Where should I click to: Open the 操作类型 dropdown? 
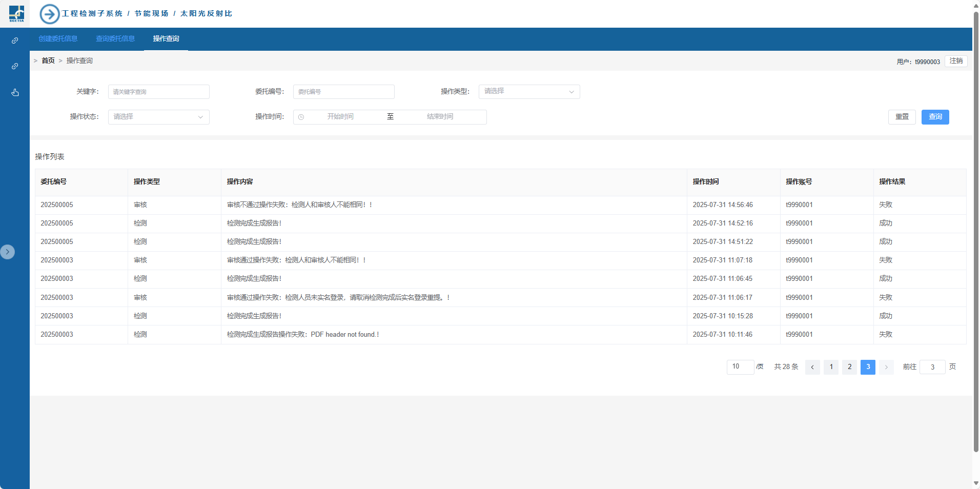point(529,92)
